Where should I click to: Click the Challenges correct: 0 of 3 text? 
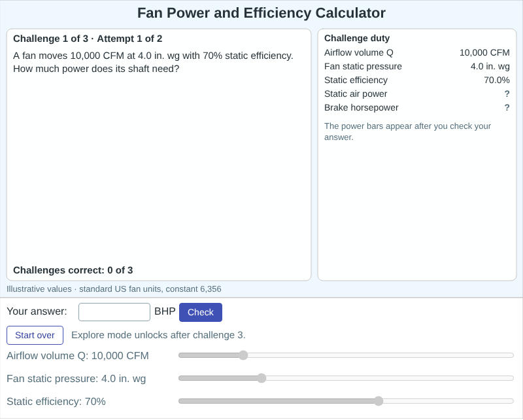pyautogui.click(x=73, y=270)
